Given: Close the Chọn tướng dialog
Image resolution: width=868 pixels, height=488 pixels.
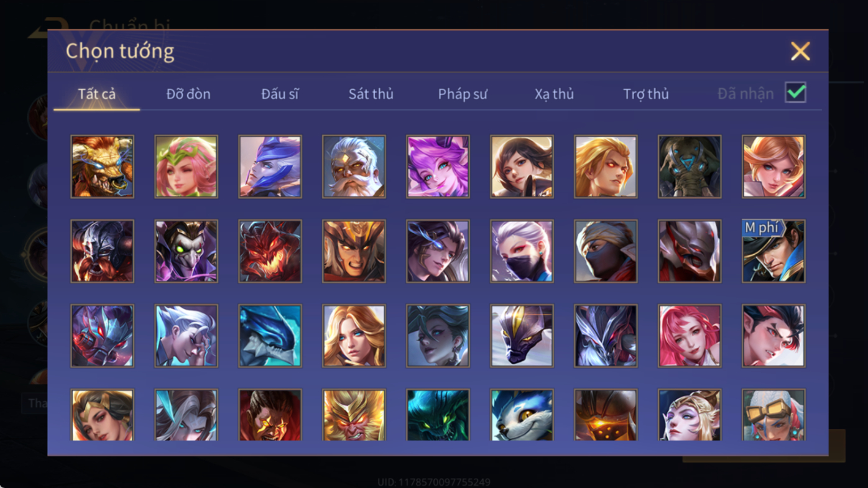Looking at the screenshot, I should [x=800, y=51].
